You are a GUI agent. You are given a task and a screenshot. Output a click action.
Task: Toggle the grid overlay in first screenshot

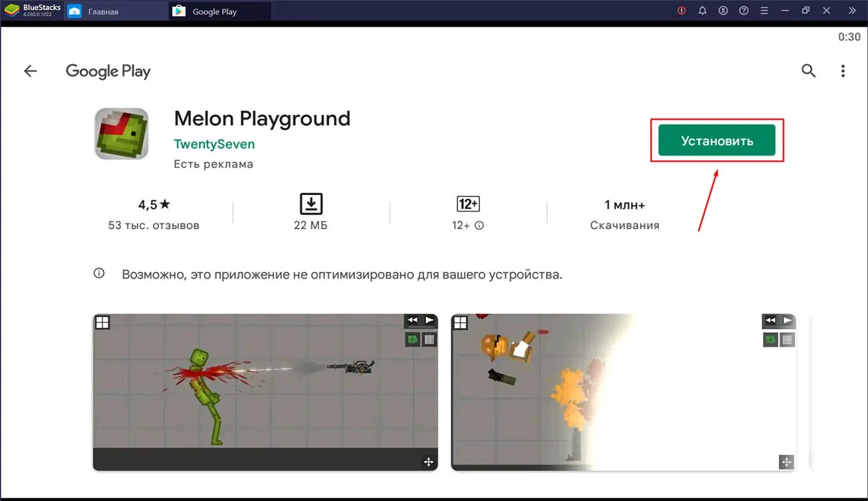(429, 339)
